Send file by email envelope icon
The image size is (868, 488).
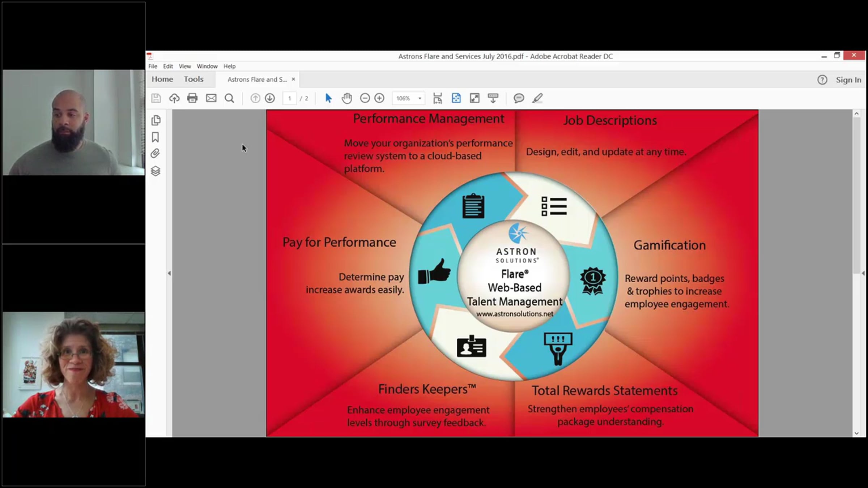coord(211,98)
